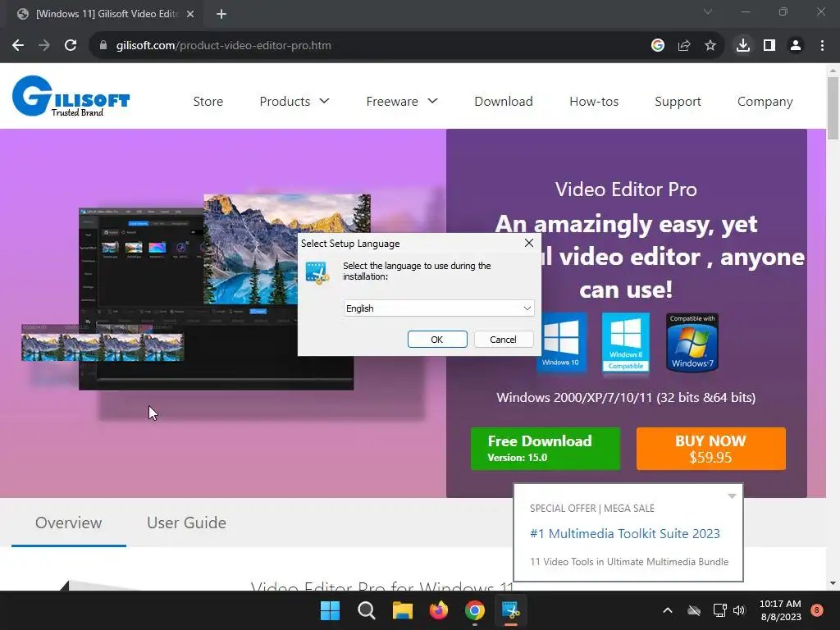Viewport: 840px width, 630px height.
Task: Open the Download menu item
Action: tap(504, 101)
